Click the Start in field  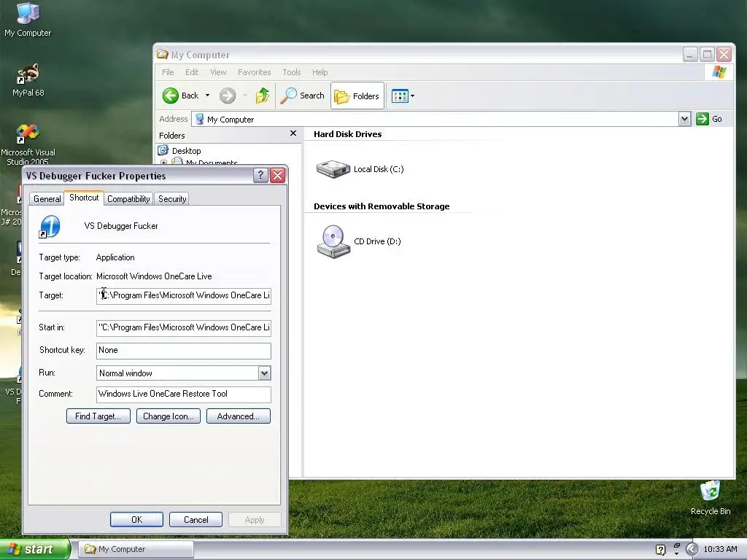click(183, 327)
